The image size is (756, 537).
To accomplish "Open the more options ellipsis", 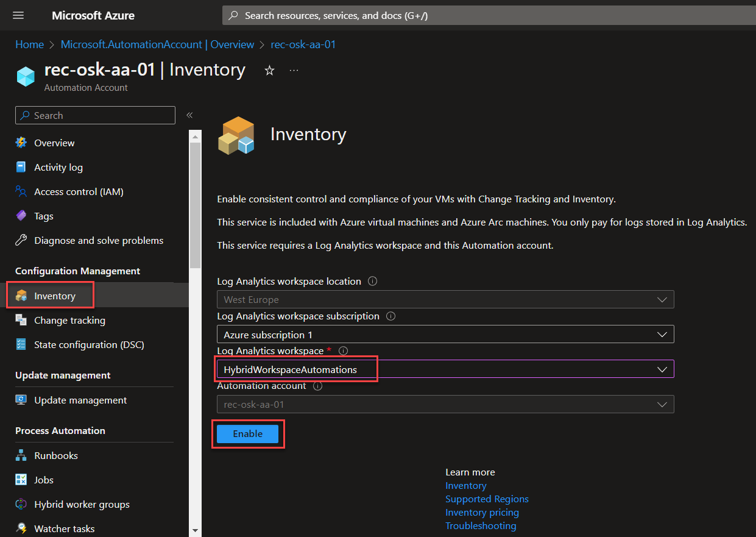I will tap(294, 71).
